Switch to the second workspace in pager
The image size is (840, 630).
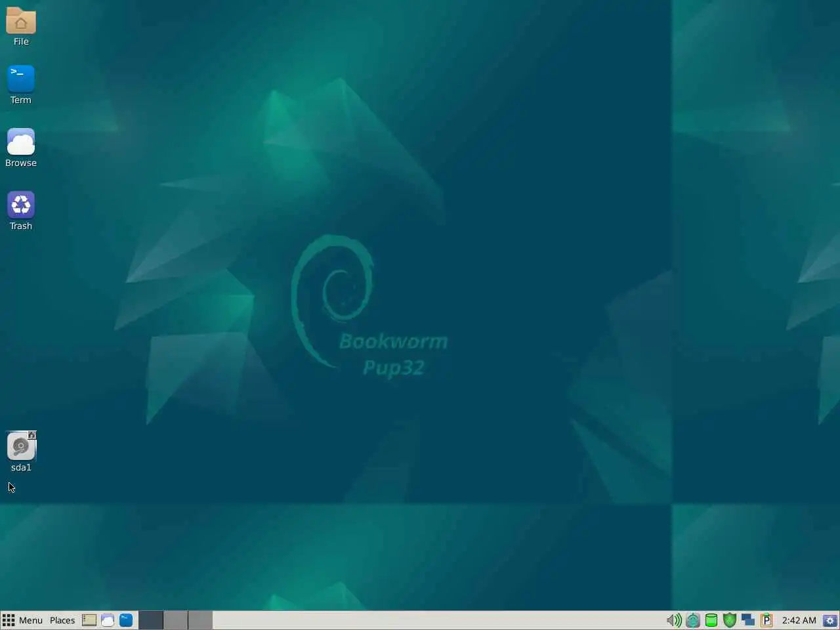(175, 620)
